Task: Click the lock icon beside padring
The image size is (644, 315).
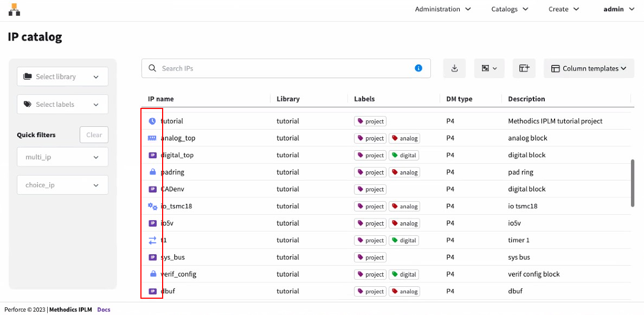Action: 152,172
